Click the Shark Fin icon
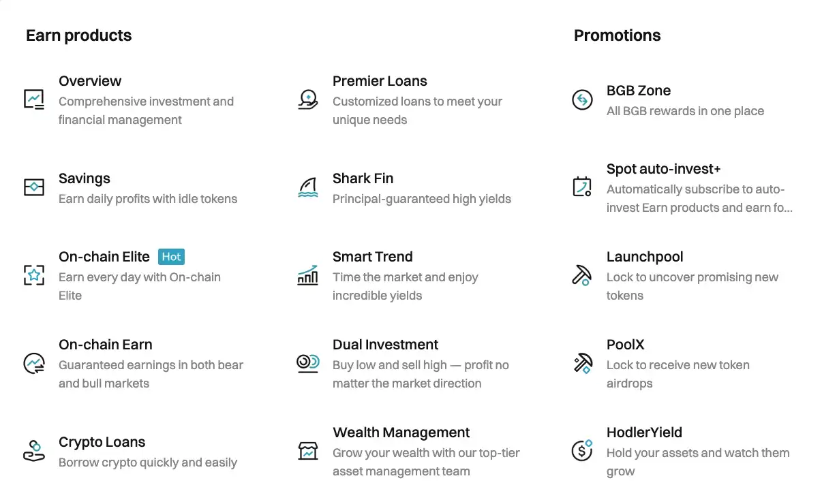Viewport: 822px width, 504px height. tap(308, 187)
